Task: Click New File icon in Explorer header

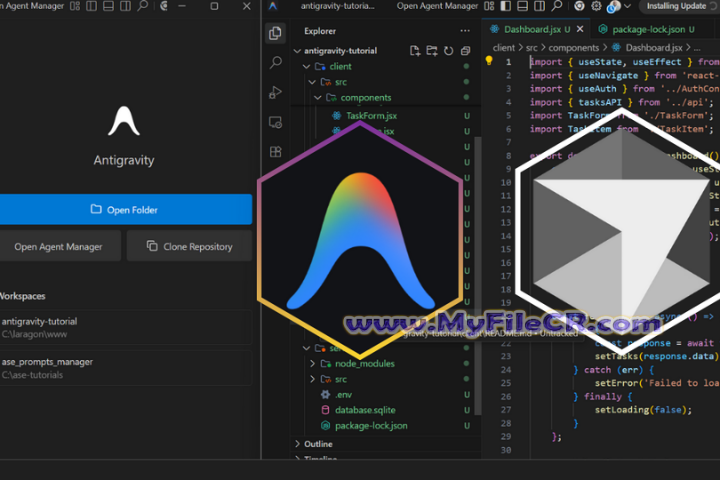Action: pyautogui.click(x=415, y=51)
